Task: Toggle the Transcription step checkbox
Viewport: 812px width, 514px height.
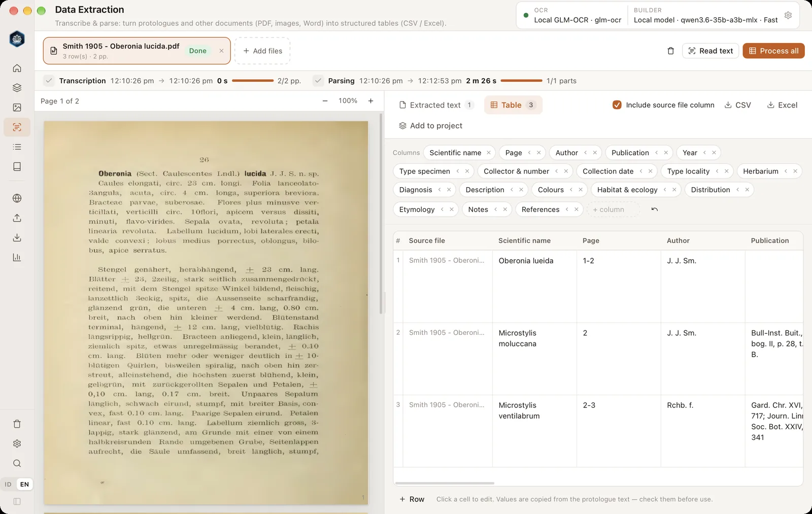Action: [x=49, y=81]
